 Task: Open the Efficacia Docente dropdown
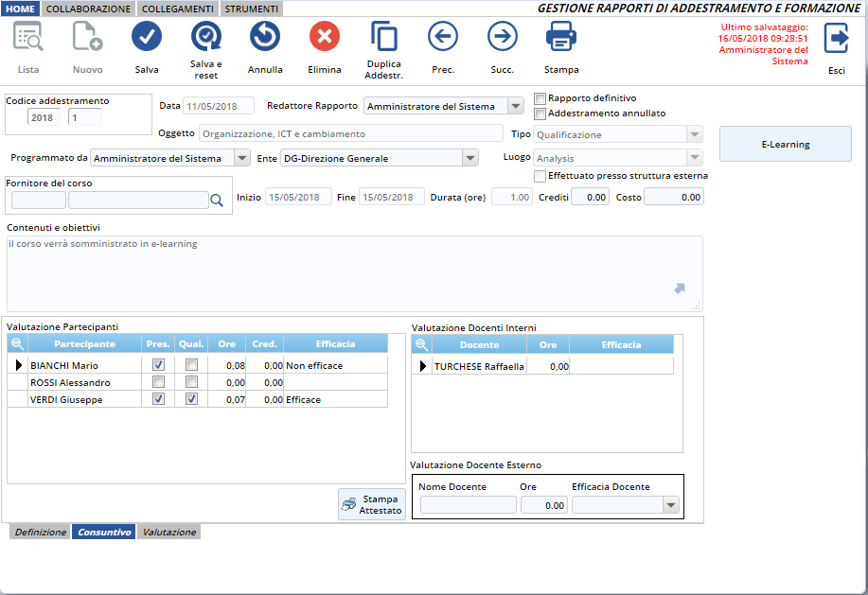[671, 506]
